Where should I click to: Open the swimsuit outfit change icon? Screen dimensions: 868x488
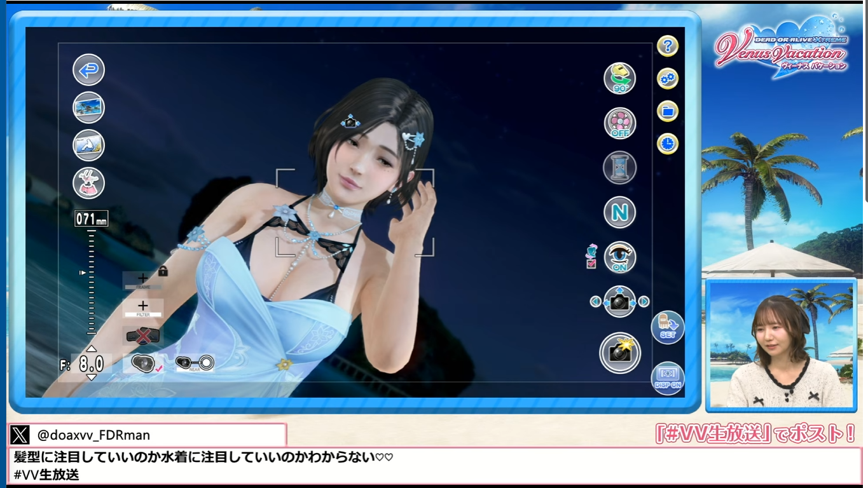pos(88,183)
